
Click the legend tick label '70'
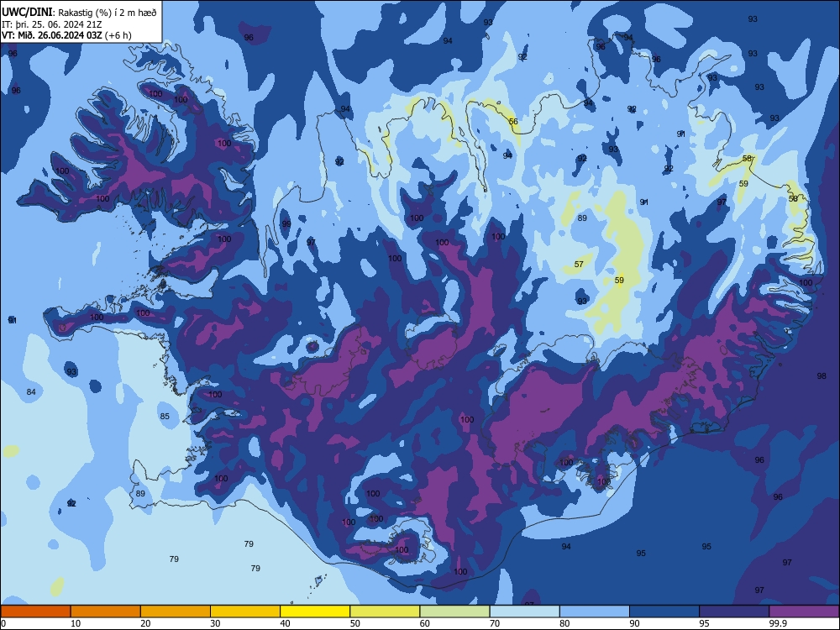click(495, 623)
